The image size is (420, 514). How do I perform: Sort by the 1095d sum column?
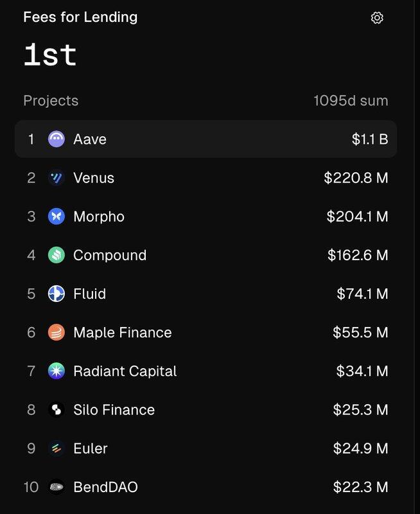coord(351,101)
